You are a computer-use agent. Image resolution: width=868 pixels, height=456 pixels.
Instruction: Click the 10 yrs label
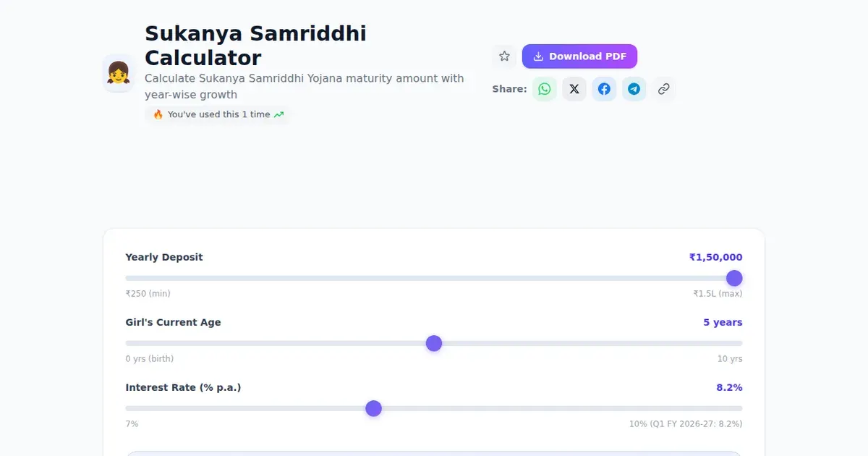click(x=730, y=359)
